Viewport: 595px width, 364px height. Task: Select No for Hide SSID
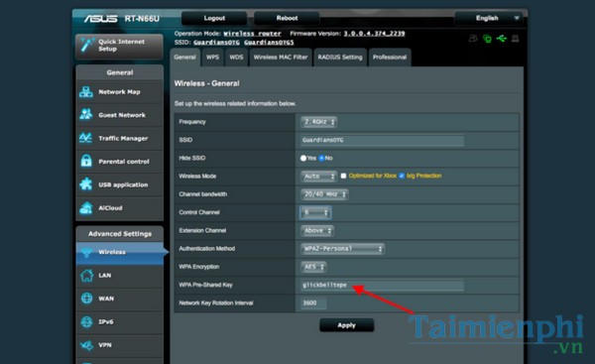pyautogui.click(x=321, y=159)
